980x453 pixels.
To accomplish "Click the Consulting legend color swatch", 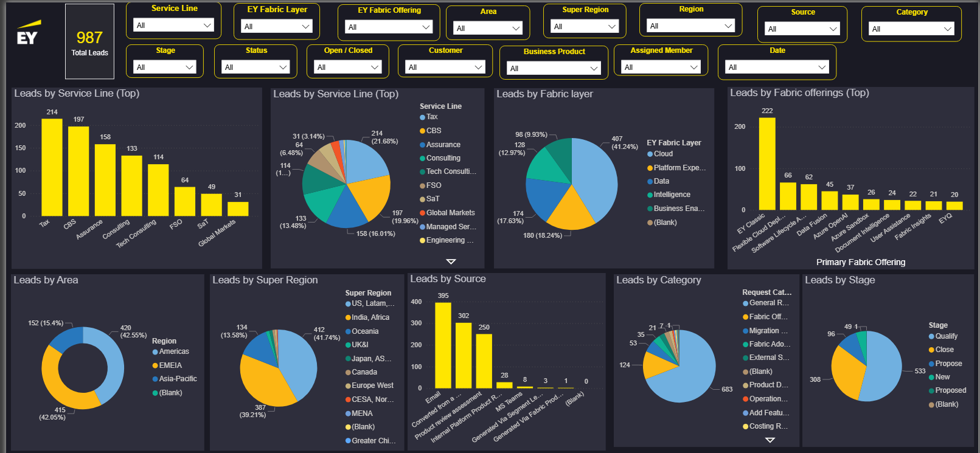I will pyautogui.click(x=422, y=158).
